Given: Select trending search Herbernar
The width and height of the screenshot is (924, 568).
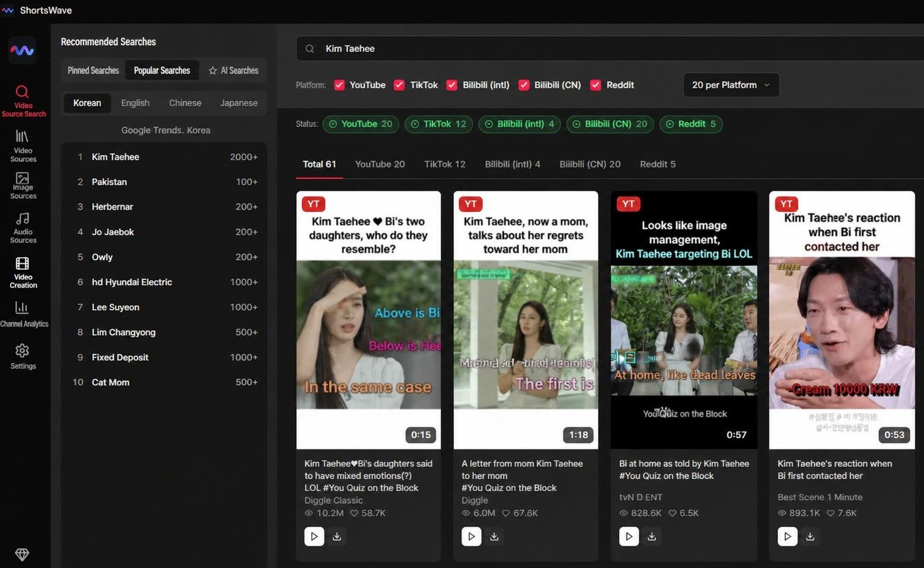Looking at the screenshot, I should click(x=164, y=207).
